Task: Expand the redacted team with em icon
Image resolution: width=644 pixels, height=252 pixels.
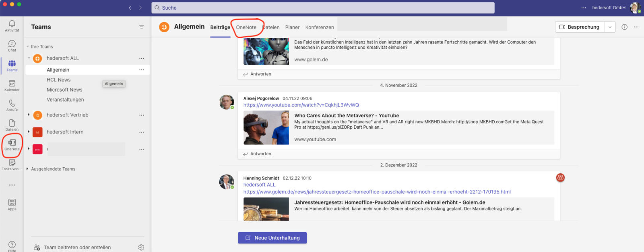Action: tap(29, 149)
